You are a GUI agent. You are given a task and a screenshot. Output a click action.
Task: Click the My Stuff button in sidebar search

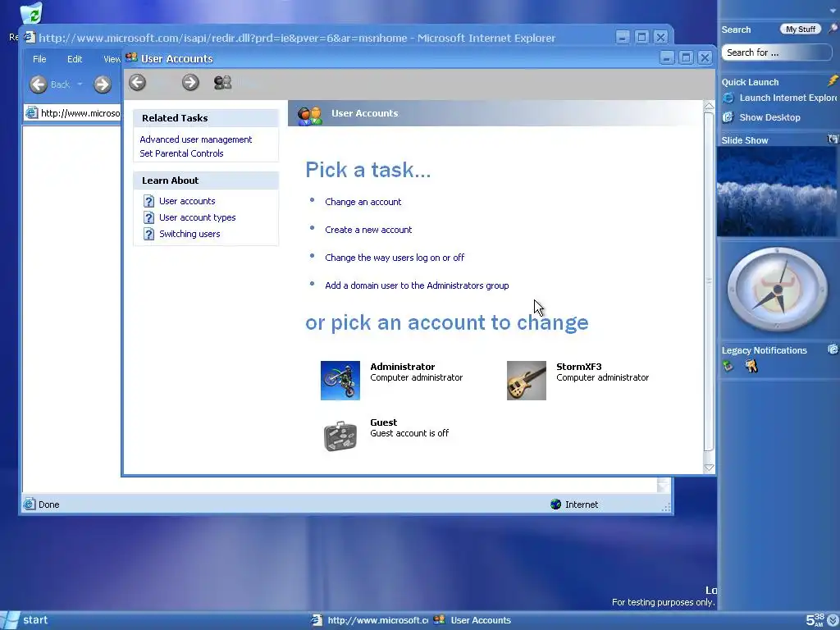coord(801,30)
